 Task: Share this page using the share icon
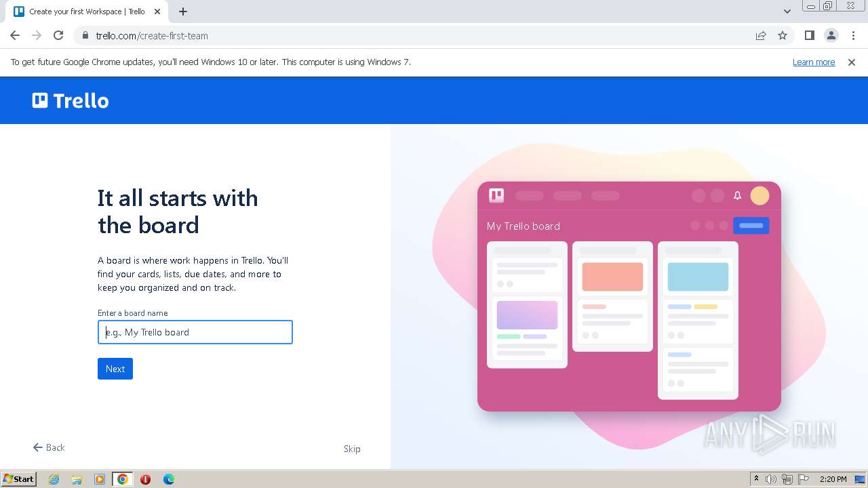(x=761, y=36)
